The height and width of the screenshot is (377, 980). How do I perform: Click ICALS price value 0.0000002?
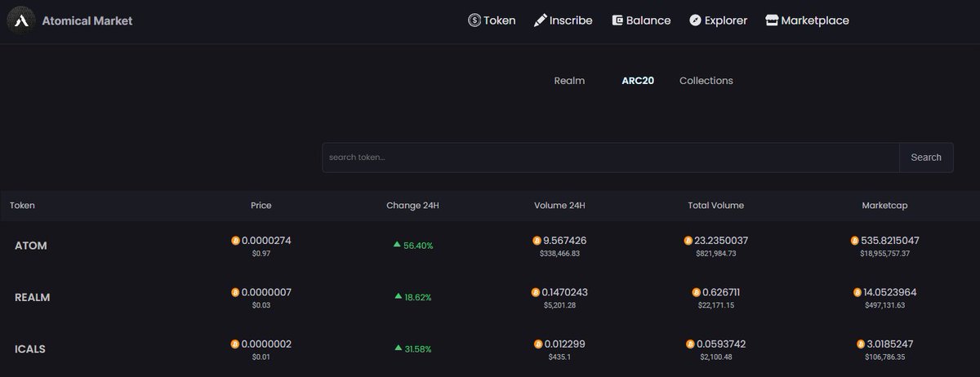click(266, 344)
